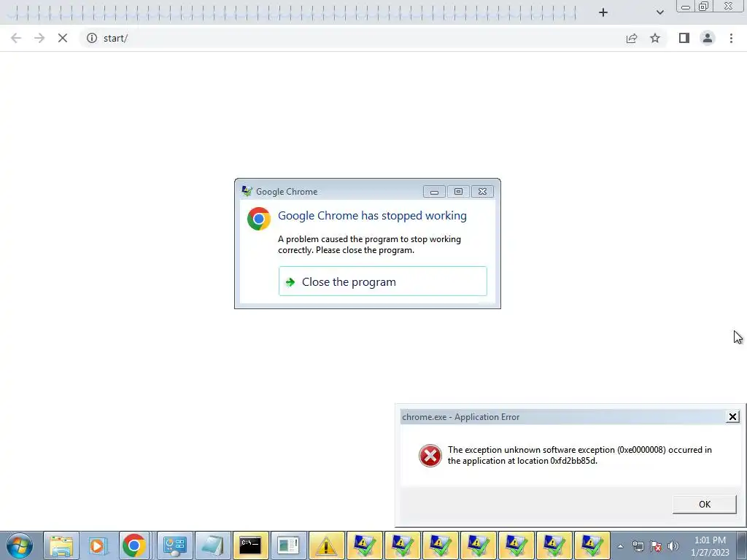Image resolution: width=747 pixels, height=560 pixels.
Task: Expand the tab search chevron
Action: point(659,12)
